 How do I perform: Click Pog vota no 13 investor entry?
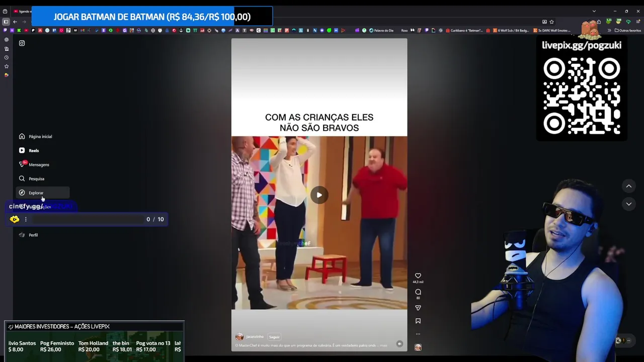click(153, 346)
